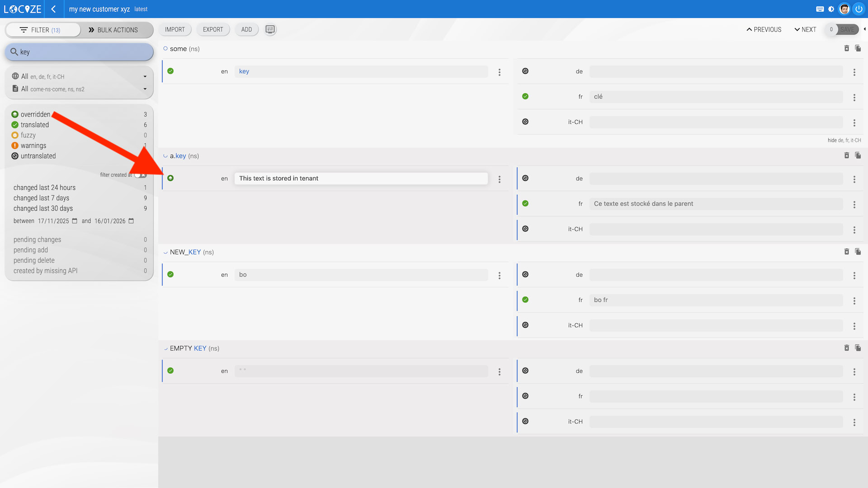Click 'hide de, fr, it-CH' link
Image resolution: width=868 pixels, height=488 pixels.
click(844, 140)
